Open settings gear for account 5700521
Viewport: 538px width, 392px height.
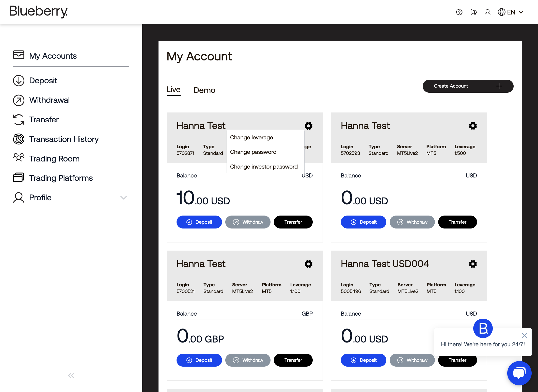pos(309,264)
